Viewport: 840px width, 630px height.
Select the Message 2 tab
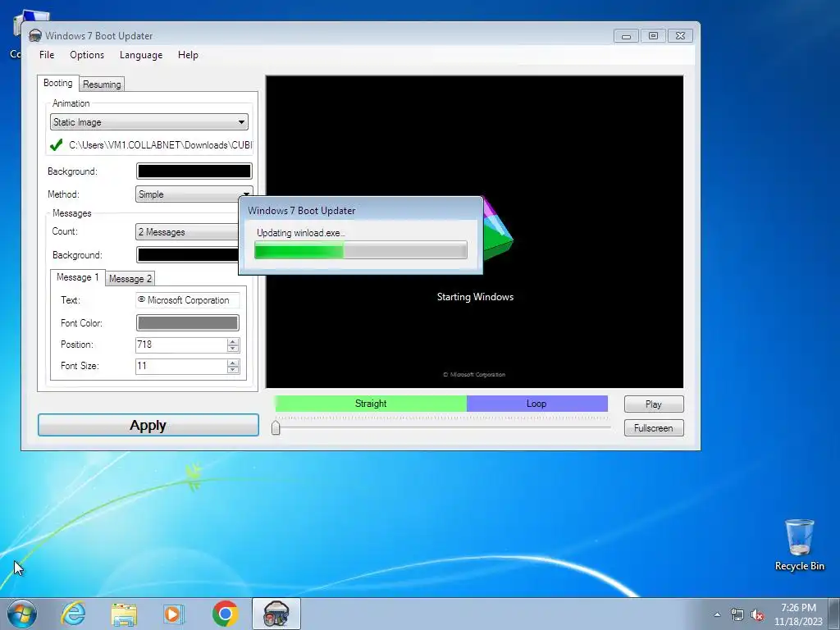[130, 279]
